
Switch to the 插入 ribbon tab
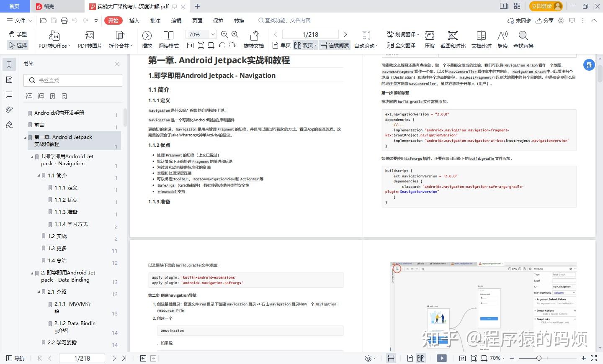134,20
